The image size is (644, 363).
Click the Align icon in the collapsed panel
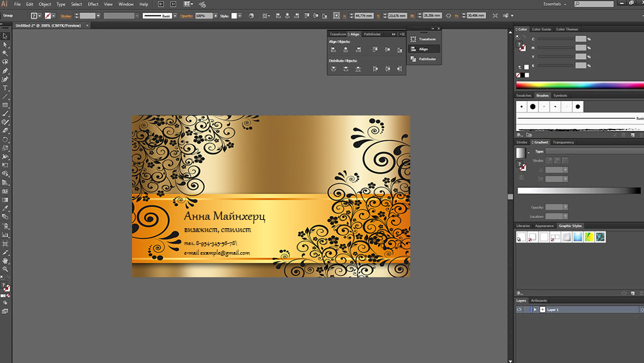click(413, 49)
